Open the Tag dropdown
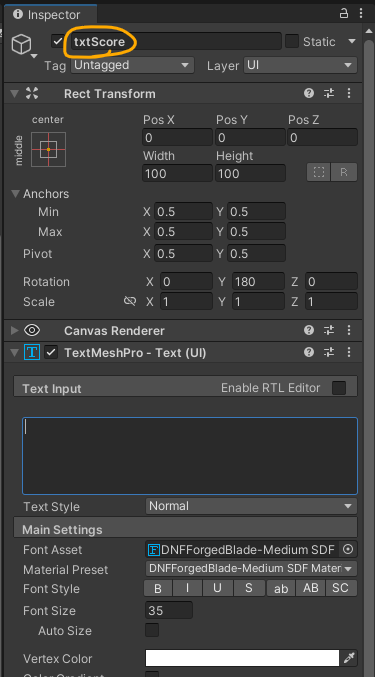This screenshot has height=677, width=375. point(132,65)
